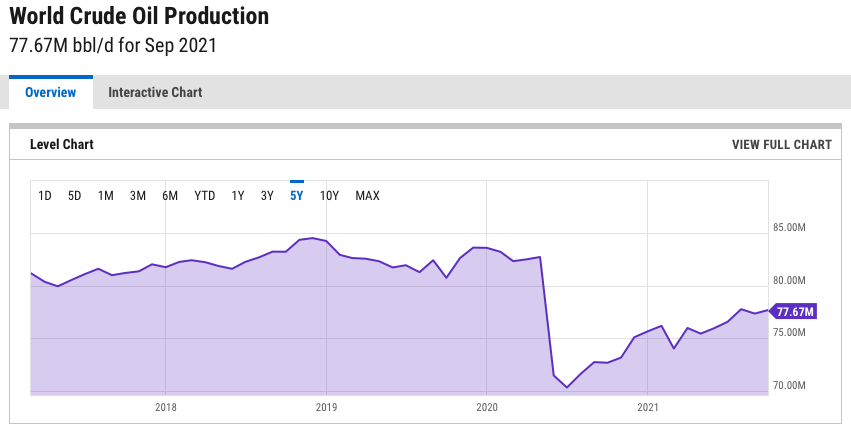The image size is (851, 430).
Task: Change chart period to 1Y
Action: click(238, 196)
